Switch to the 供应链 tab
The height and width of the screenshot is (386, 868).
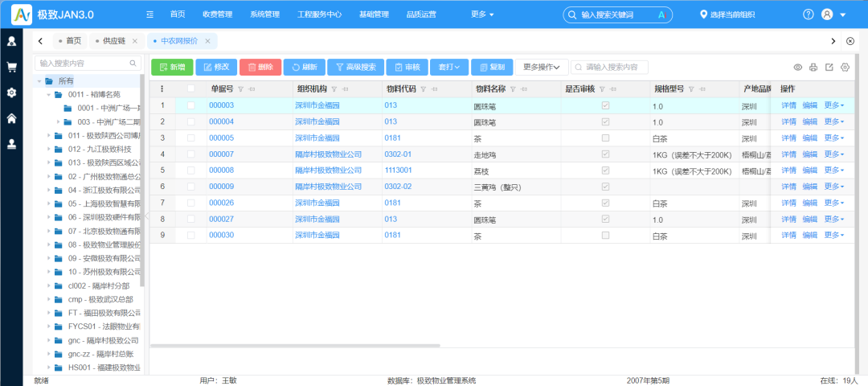pos(114,41)
